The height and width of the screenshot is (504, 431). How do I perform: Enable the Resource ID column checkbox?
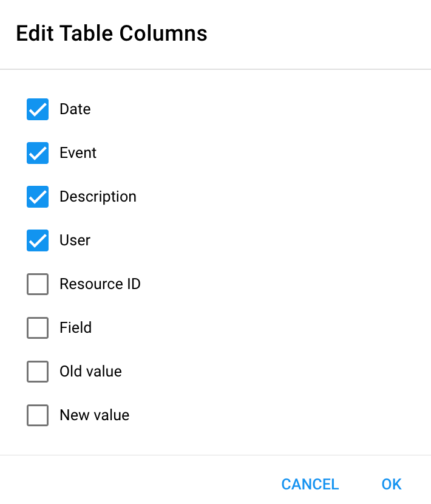pos(38,284)
